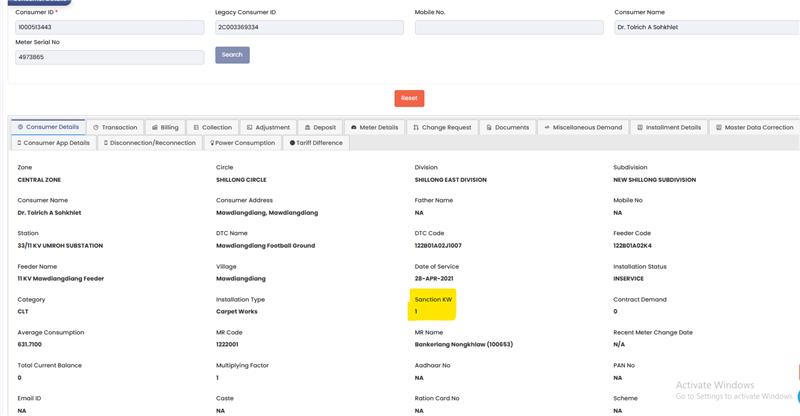Screen dimensions: 800x416
Task: Select DTC code 122B01A02J1007
Action: coord(438,246)
